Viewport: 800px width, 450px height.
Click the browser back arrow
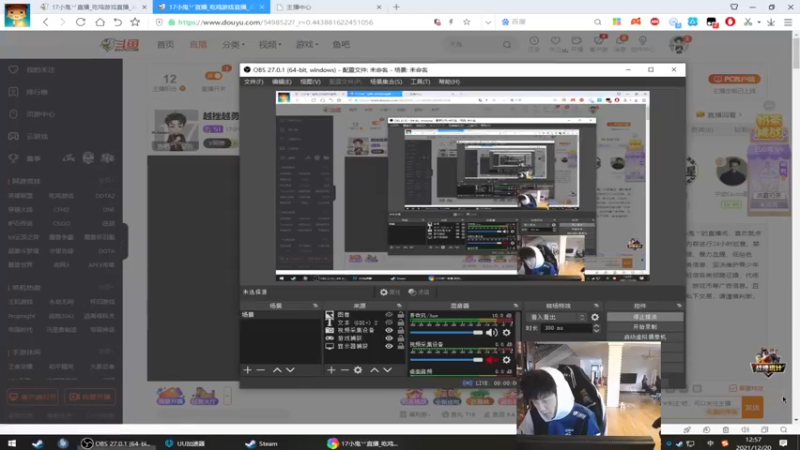click(46, 22)
